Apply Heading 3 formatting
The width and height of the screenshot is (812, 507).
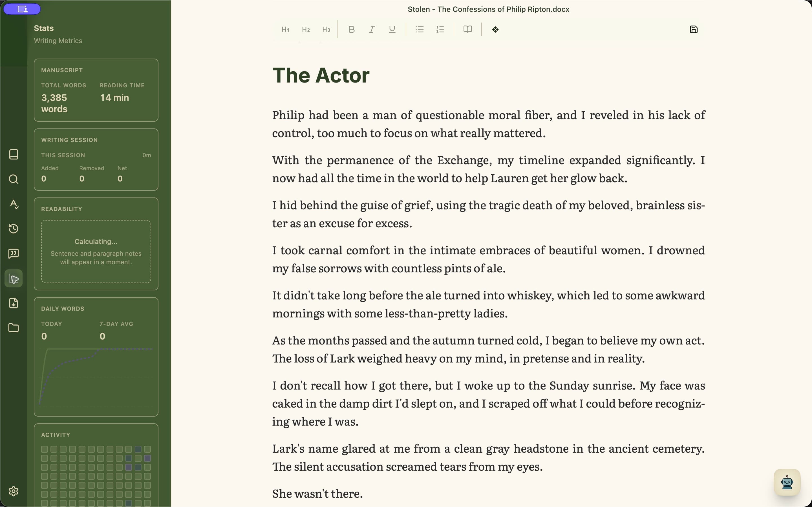tap(326, 30)
